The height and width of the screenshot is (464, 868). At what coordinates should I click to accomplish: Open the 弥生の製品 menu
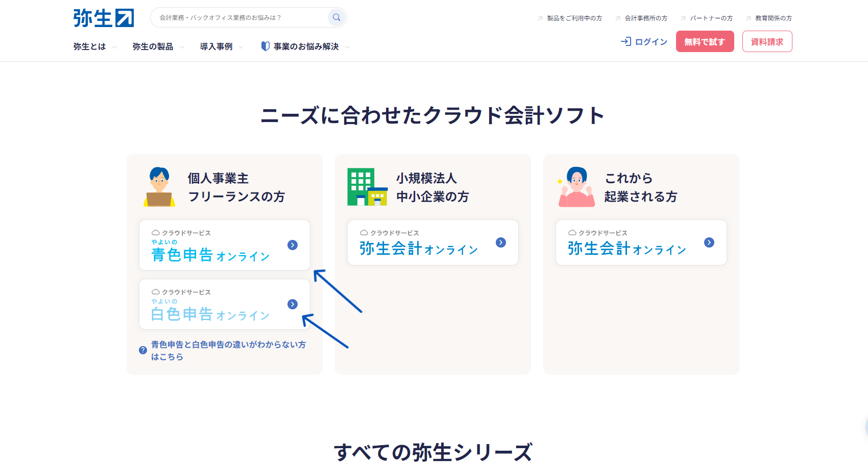click(x=153, y=46)
